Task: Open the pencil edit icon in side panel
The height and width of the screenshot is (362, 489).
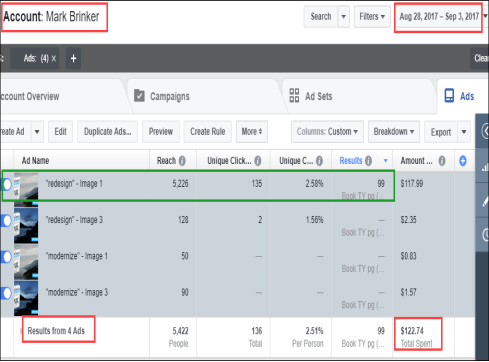Action: coord(485,201)
